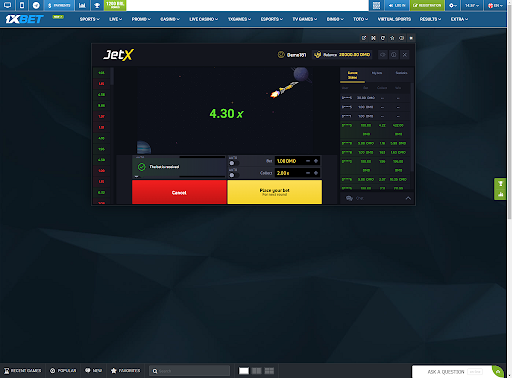Expand the Live menu
This screenshot has width=512, height=378.
point(115,19)
